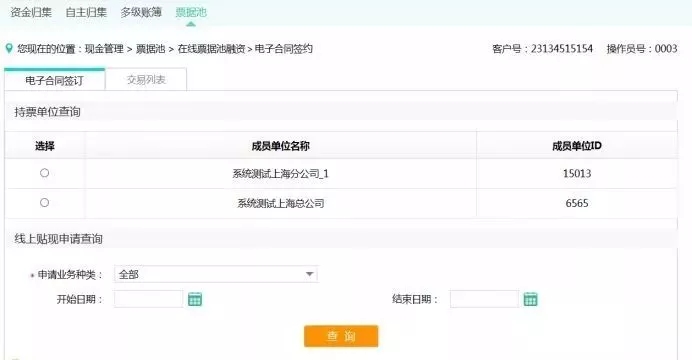692x360 pixels.
Task: Expand the 申请业务种类 dropdown
Action: [216, 274]
